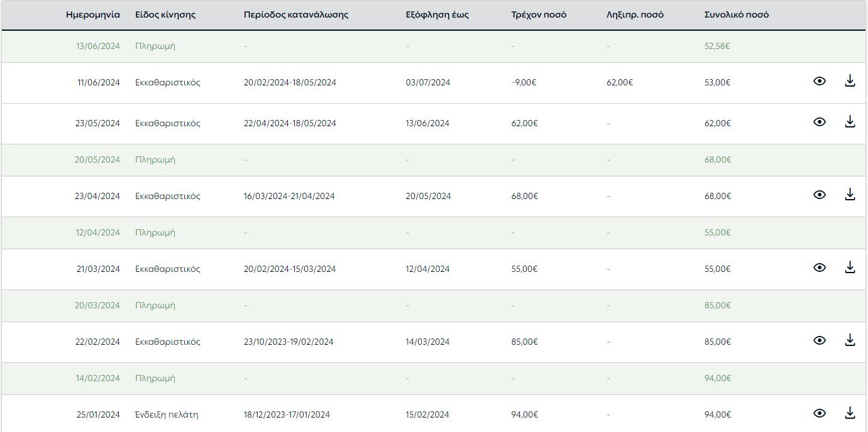Select due date 13/06/2024
This screenshot has height=432, width=868.
pyautogui.click(x=427, y=123)
